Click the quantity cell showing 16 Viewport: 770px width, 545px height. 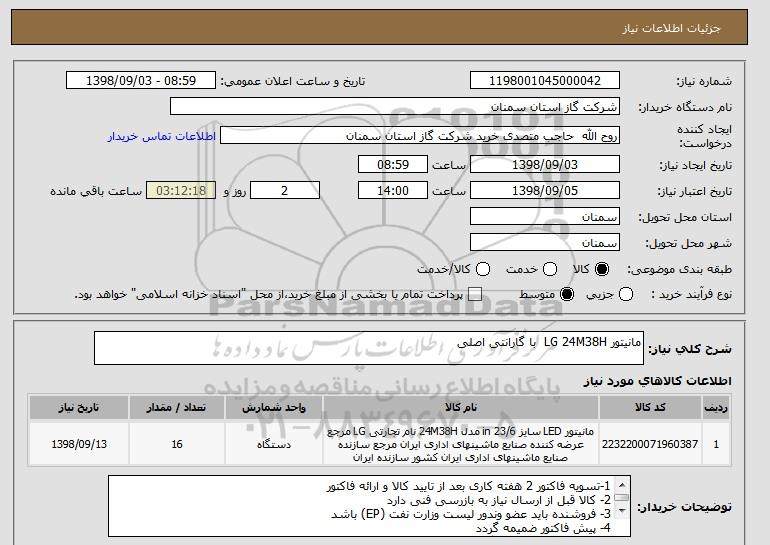tap(177, 444)
